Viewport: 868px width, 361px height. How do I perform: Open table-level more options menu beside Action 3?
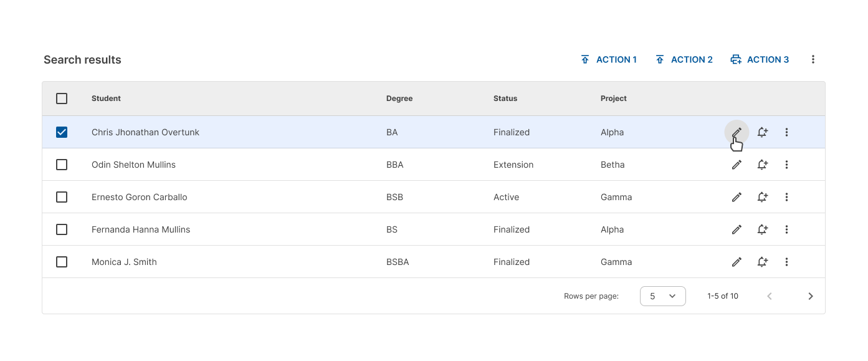(813, 60)
